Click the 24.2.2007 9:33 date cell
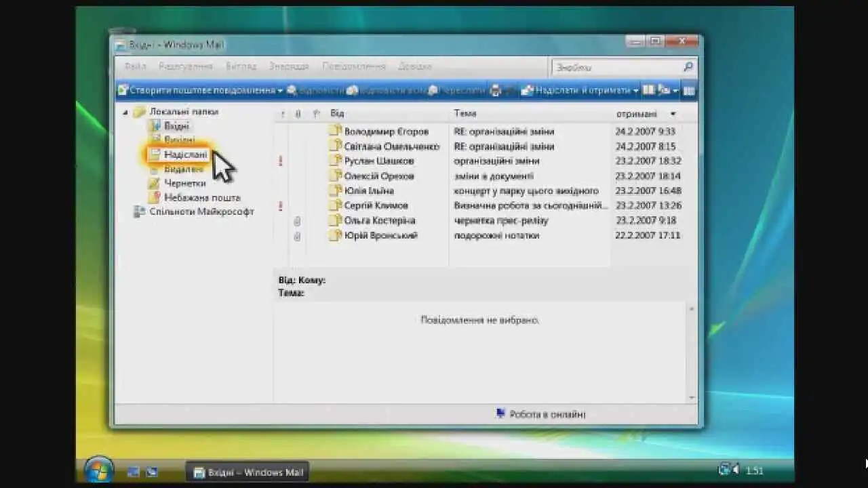Screen dimensions: 868x488 (645, 131)
